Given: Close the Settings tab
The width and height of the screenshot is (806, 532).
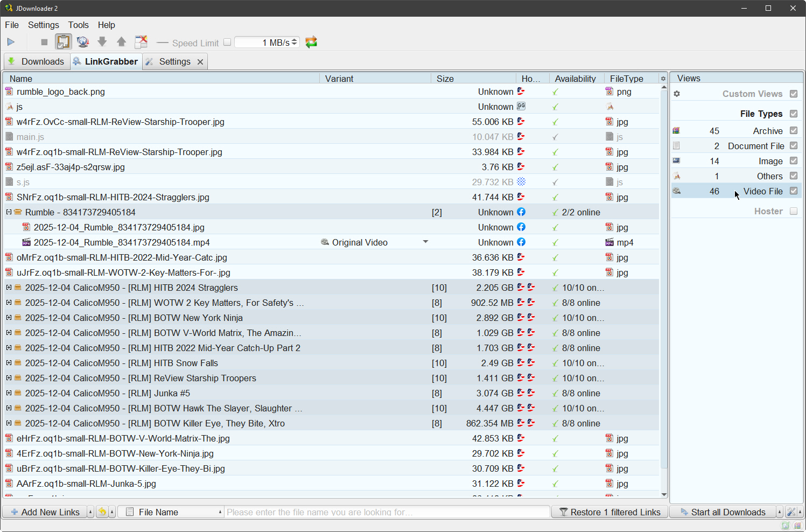Looking at the screenshot, I should tap(200, 62).
